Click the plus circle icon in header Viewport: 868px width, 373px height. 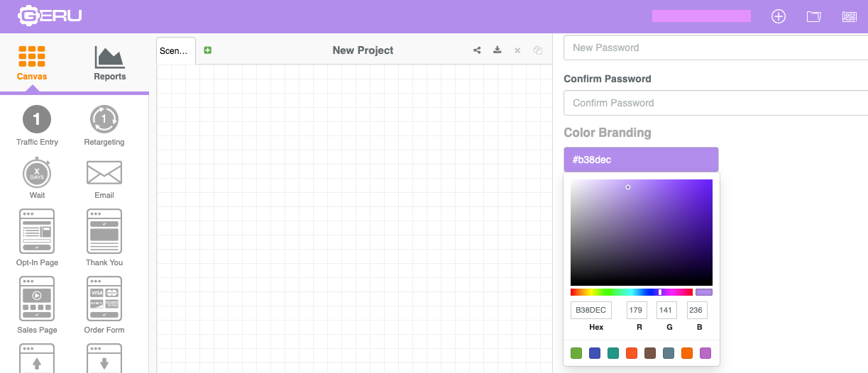779,16
